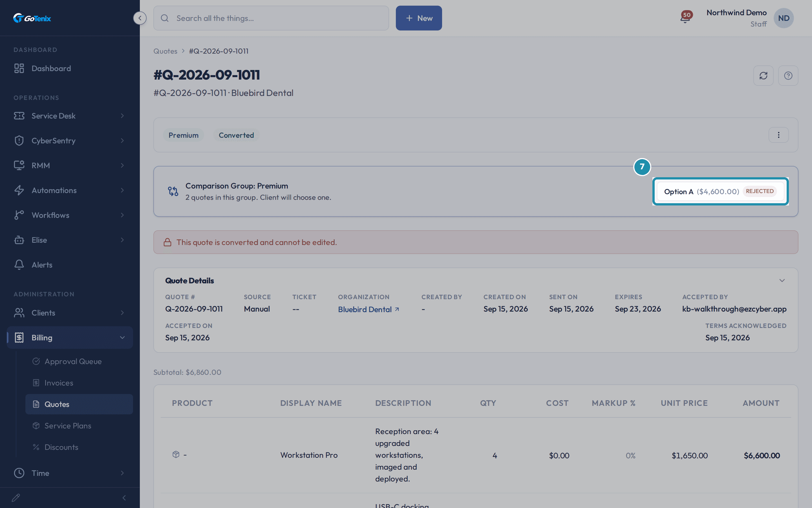Open the ND user avatar menu
Screen dimensions: 812x508
pos(784,18)
